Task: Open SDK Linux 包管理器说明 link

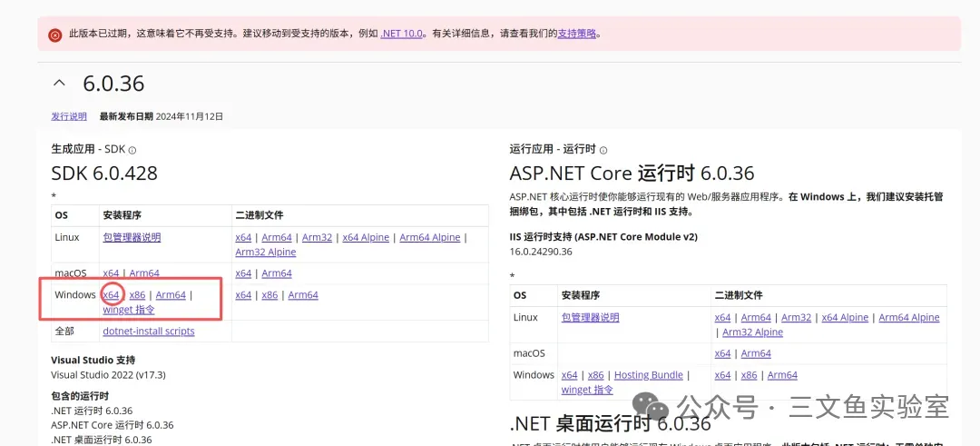Action: (x=132, y=237)
